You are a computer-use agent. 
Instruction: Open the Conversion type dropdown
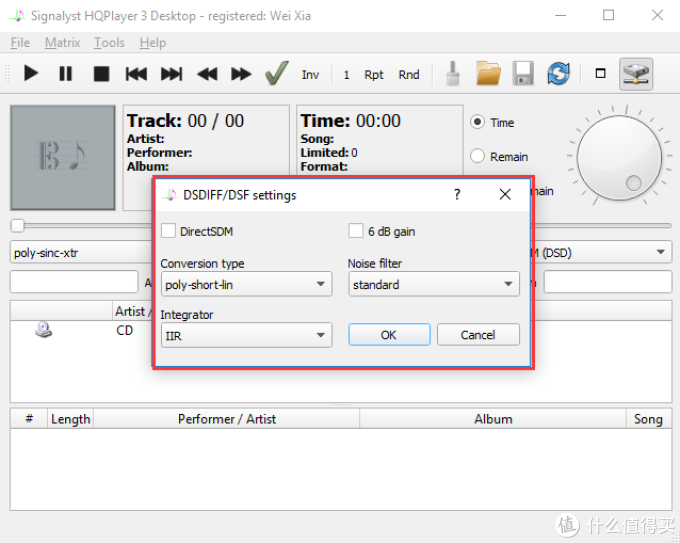246,285
